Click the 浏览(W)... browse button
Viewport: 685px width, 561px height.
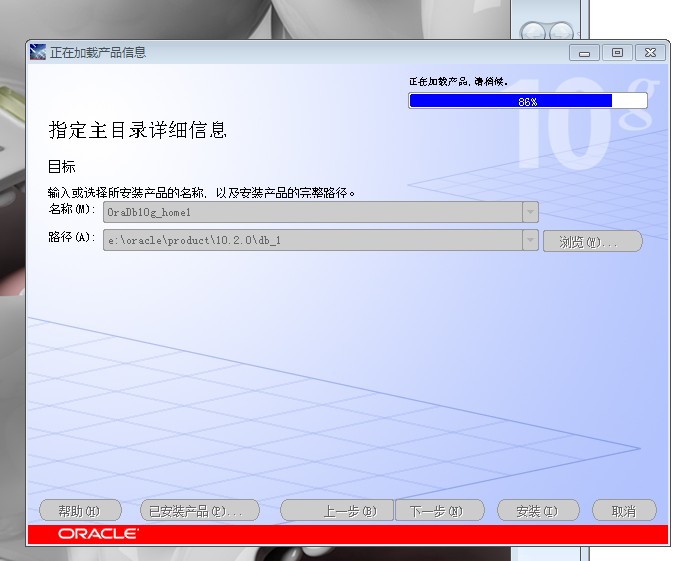click(592, 241)
